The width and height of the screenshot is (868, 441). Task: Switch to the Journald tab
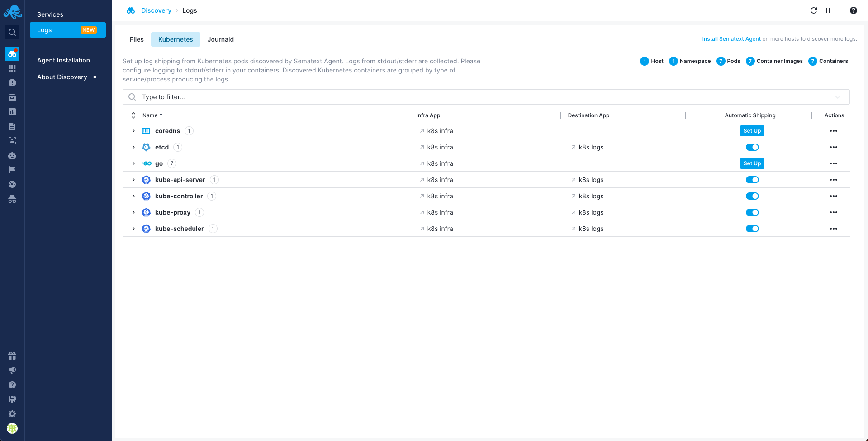point(221,39)
